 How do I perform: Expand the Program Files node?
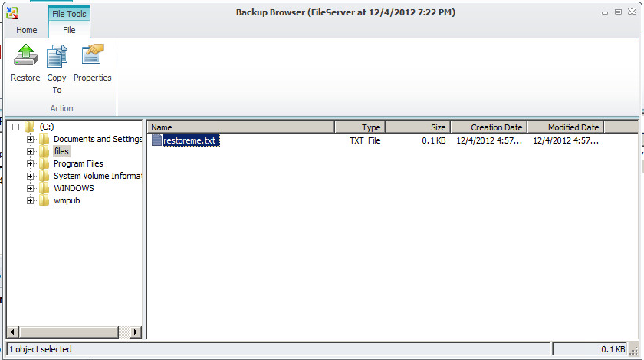click(x=30, y=163)
